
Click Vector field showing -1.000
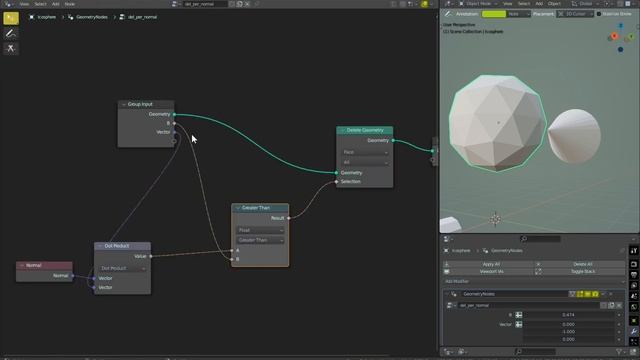[568, 332]
